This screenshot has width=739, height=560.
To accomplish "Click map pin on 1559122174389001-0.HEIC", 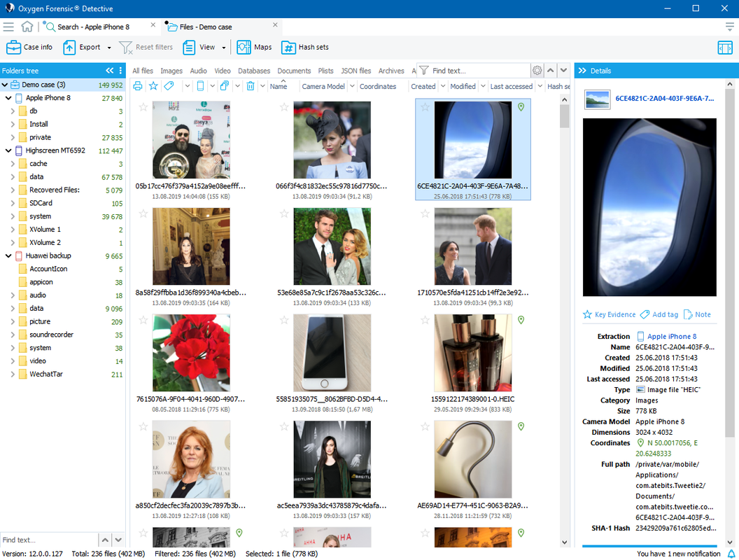I will pos(521,320).
